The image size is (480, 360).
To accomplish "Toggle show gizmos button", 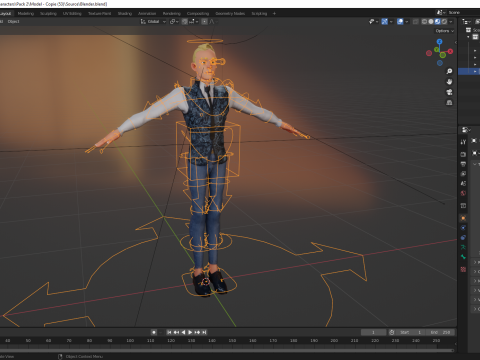I will [x=385, y=21].
